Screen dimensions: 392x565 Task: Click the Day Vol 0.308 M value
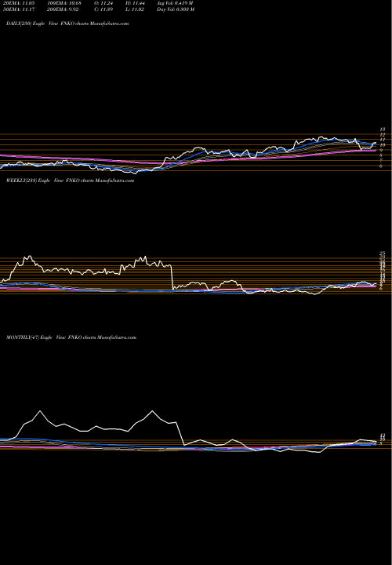point(176,9)
